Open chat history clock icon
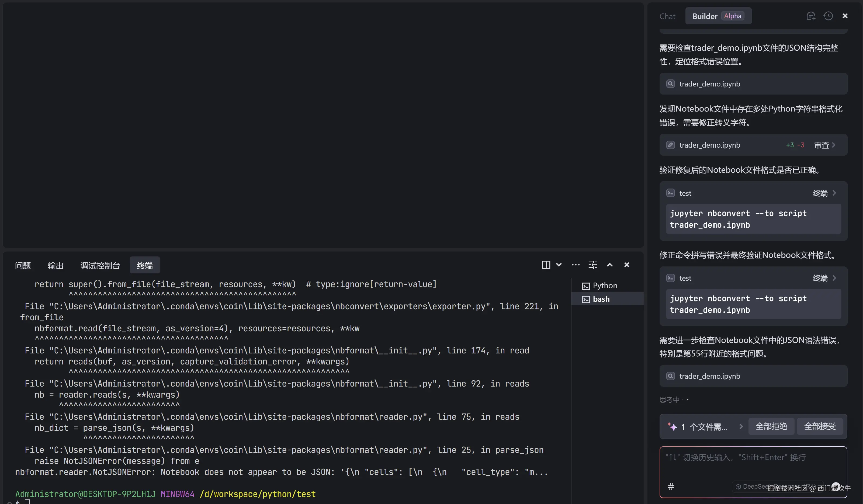This screenshot has width=863, height=504. click(828, 16)
